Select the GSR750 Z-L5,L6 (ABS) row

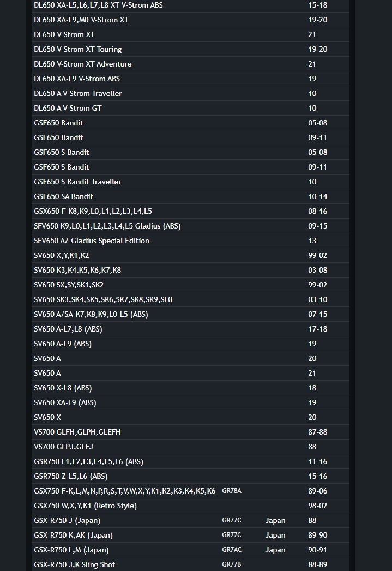(x=190, y=476)
